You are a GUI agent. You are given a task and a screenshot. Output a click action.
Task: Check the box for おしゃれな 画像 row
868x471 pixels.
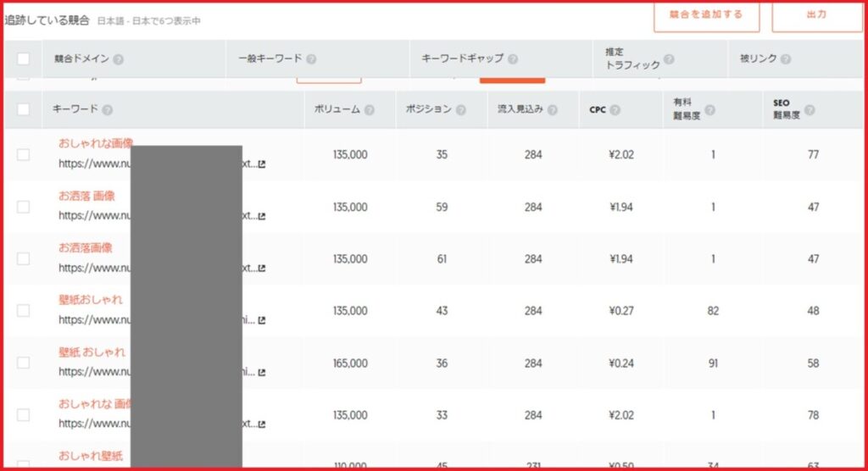[x=23, y=415]
